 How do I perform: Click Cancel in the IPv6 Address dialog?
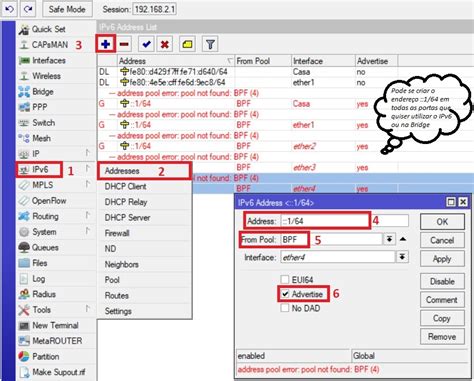(442, 240)
